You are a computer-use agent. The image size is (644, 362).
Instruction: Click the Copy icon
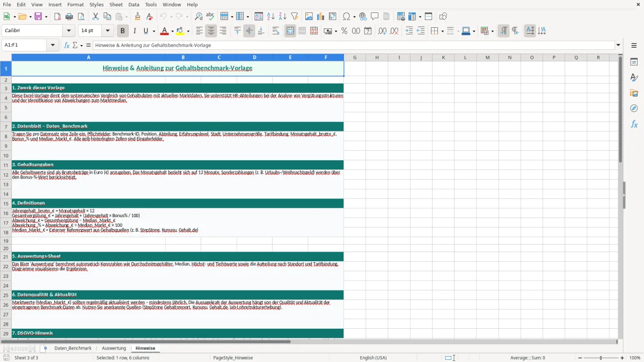[x=107, y=17]
